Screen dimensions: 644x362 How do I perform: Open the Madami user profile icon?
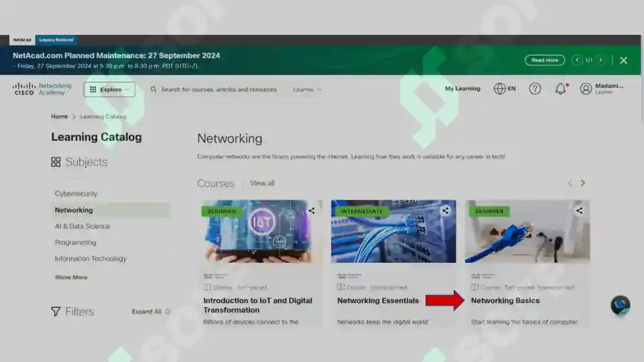point(586,88)
